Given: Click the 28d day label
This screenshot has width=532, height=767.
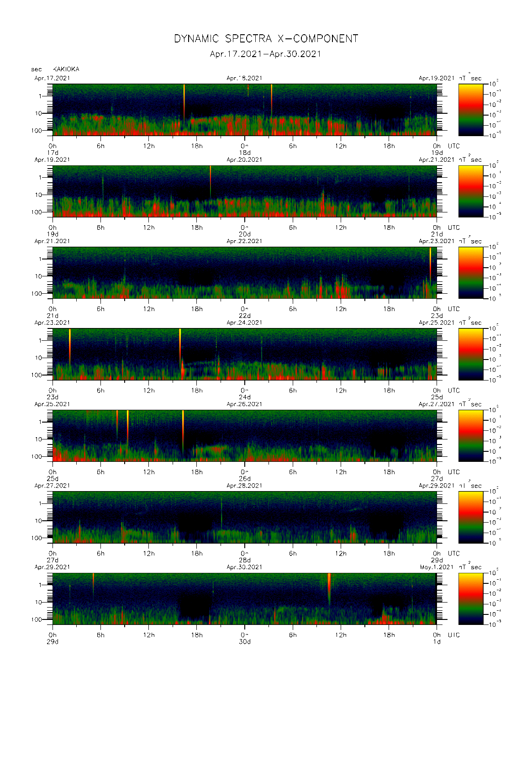Looking at the screenshot, I should [245, 560].
